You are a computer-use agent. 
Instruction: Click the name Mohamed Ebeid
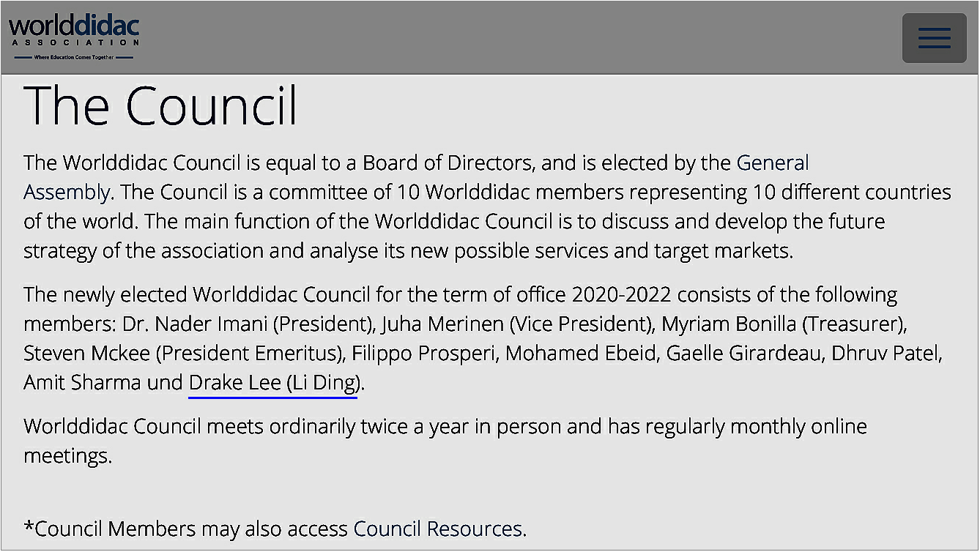(581, 354)
